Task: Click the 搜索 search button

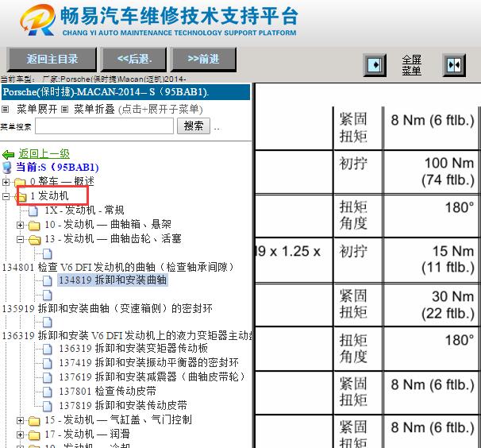Action: coord(194,126)
